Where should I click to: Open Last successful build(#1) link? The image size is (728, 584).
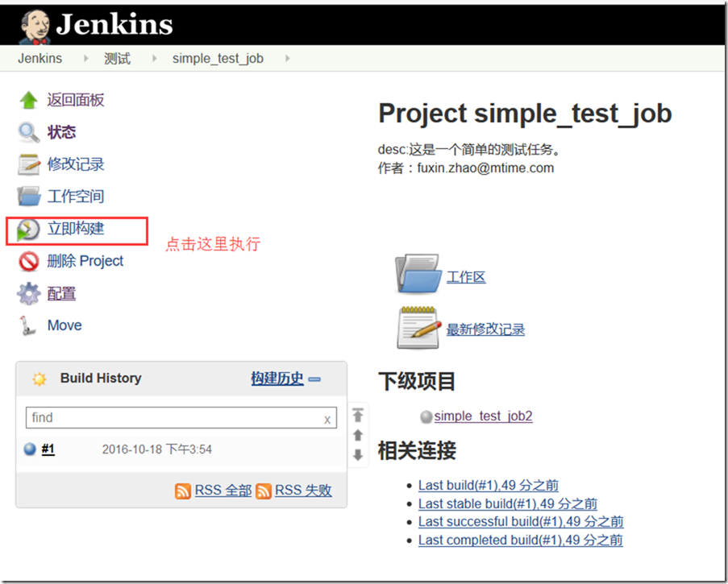point(521,521)
